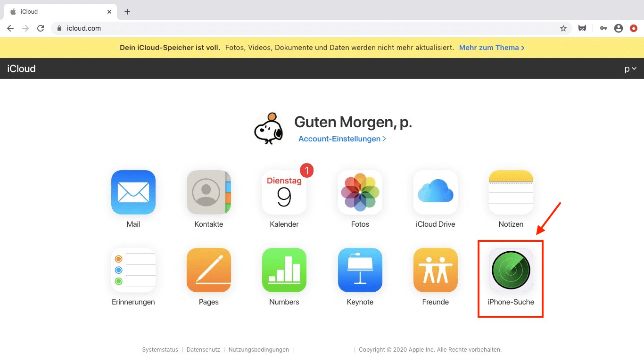View site info via lock icon
The width and height of the screenshot is (644, 362).
pos(59,28)
